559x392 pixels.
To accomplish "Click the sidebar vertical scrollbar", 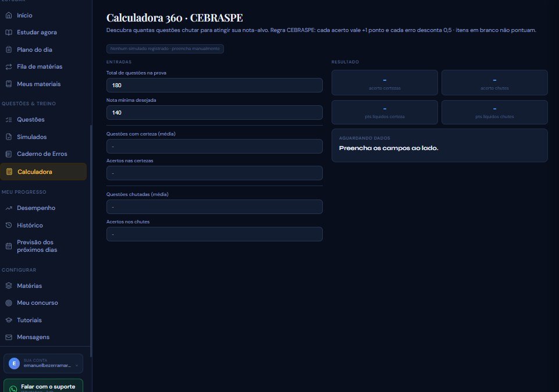I will pos(91,241).
